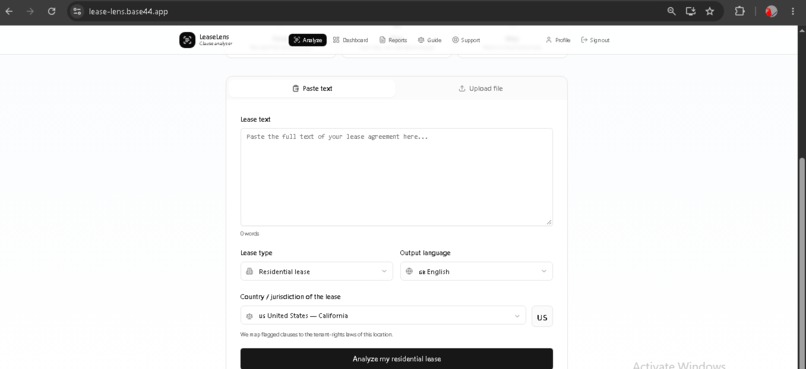Click the Dashboard grid icon
Screen dimensions: 806x369
point(336,40)
